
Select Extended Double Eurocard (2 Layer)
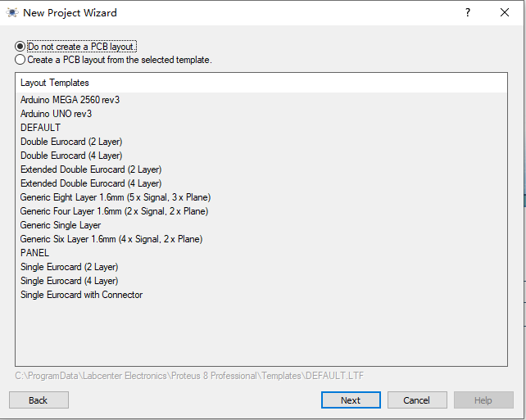pyautogui.click(x=91, y=169)
